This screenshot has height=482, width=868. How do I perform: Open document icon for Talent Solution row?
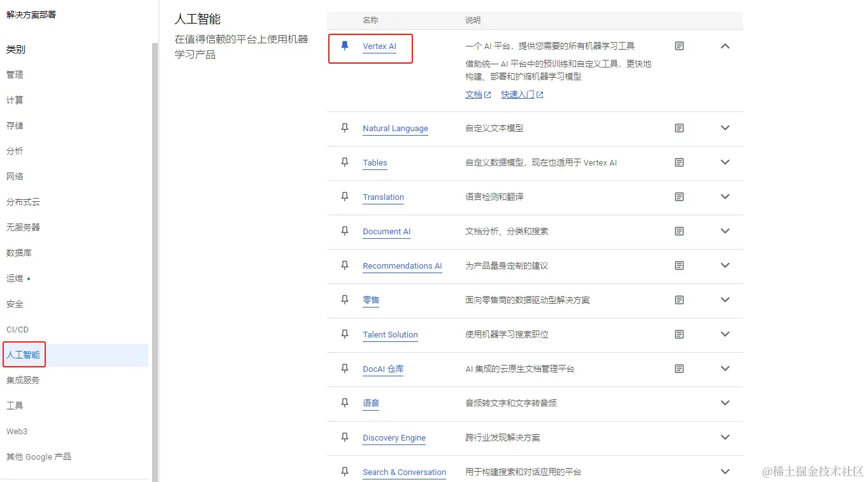[679, 334]
